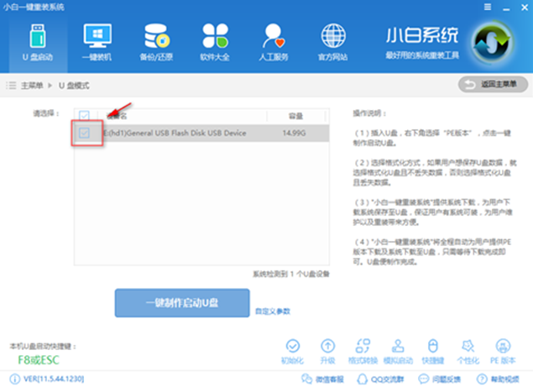Open the 官方网站 tab
The width and height of the screenshot is (533, 392).
(x=332, y=43)
